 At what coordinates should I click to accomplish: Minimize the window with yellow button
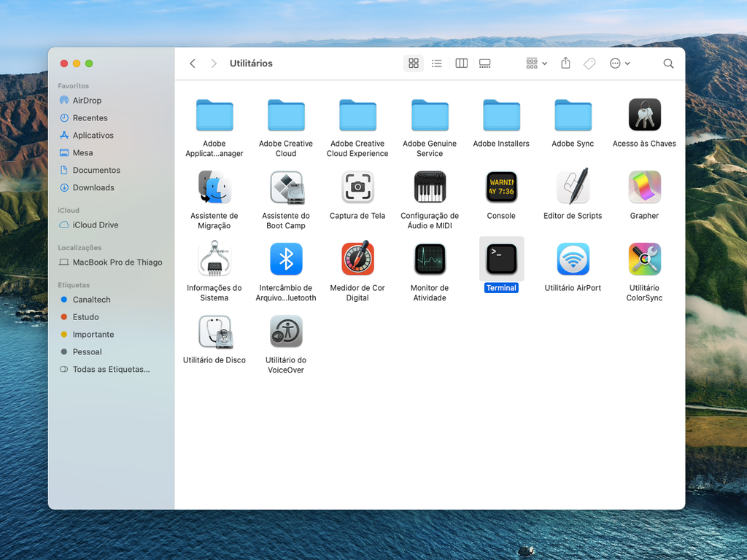(x=76, y=63)
